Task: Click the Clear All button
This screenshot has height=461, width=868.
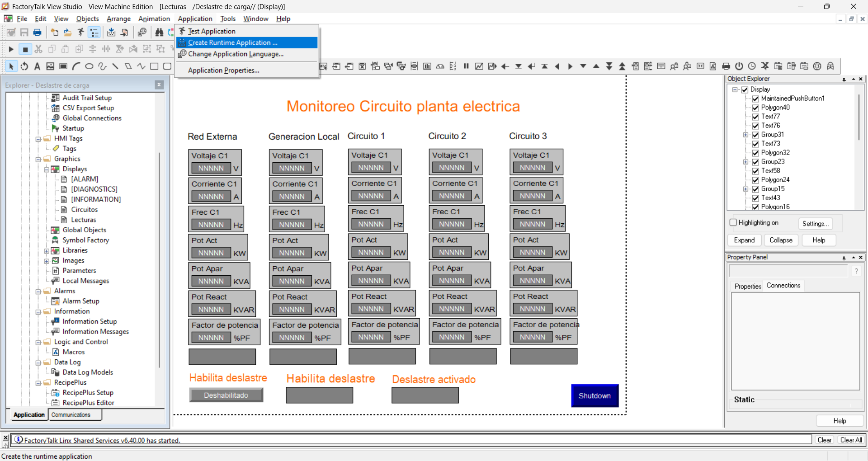Action: click(851, 440)
